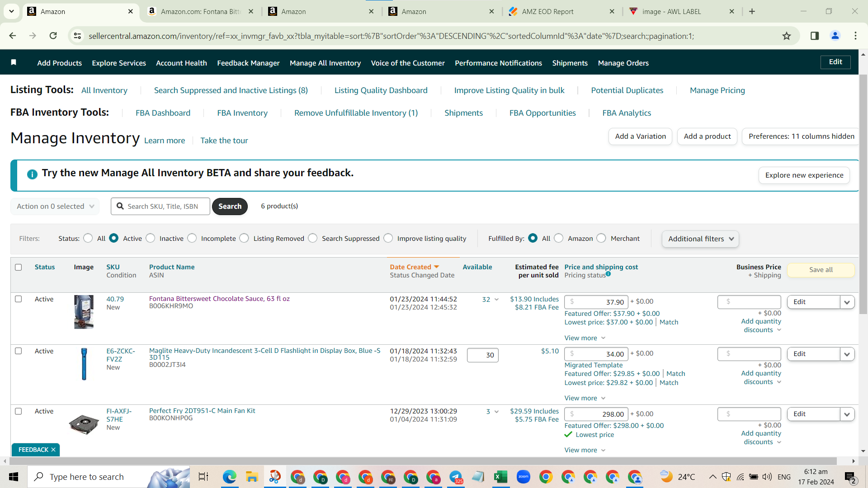This screenshot has height=488, width=868.
Task: Check the Fontana Chocolate Sauce row checkbox
Action: (19, 299)
